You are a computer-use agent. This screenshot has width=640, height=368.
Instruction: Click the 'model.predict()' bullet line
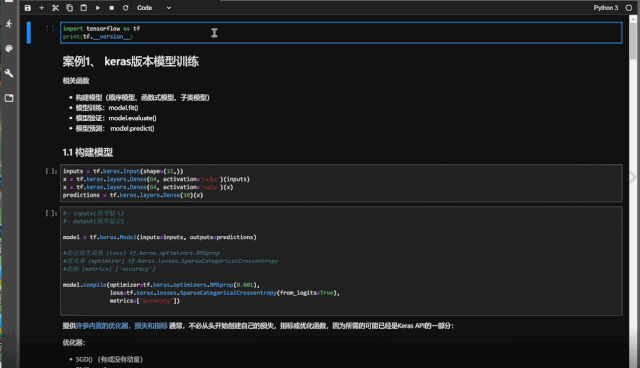[115, 128]
